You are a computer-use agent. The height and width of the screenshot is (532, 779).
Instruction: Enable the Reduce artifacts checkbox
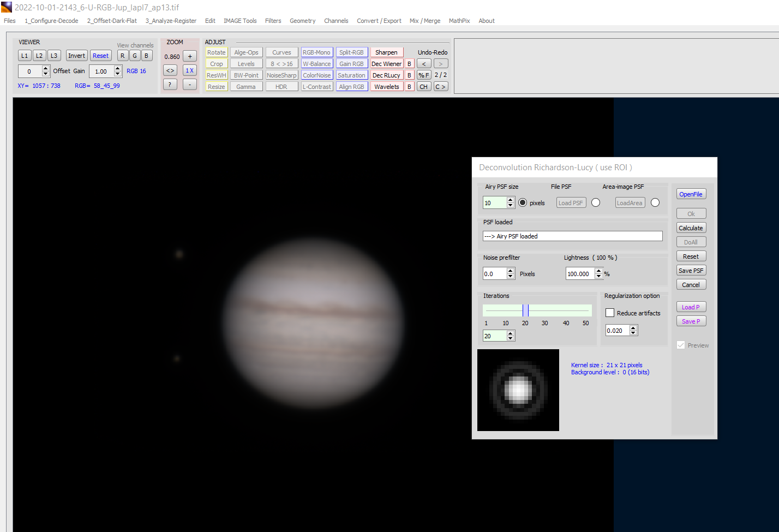tap(610, 313)
